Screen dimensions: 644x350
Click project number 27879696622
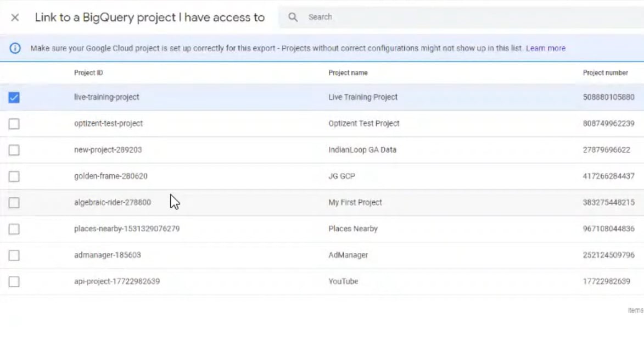click(x=606, y=149)
